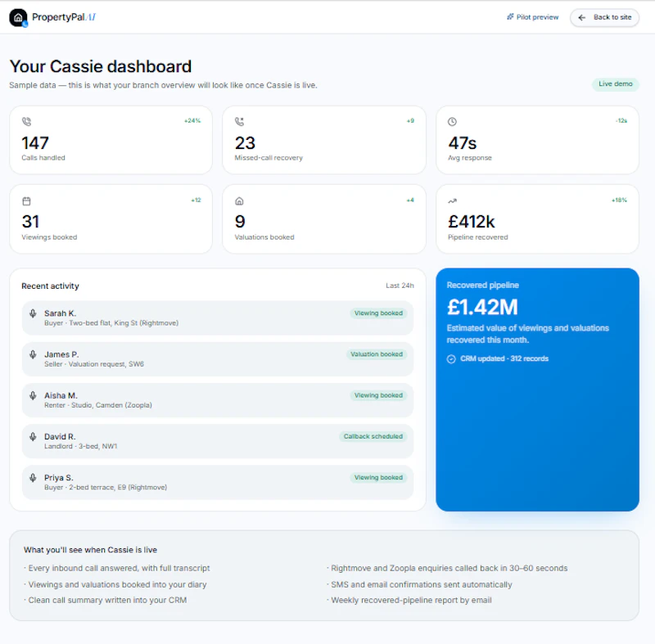Image resolution: width=655 pixels, height=644 pixels.
Task: Click the microphone icon beside Sarah K.
Action: click(33, 313)
